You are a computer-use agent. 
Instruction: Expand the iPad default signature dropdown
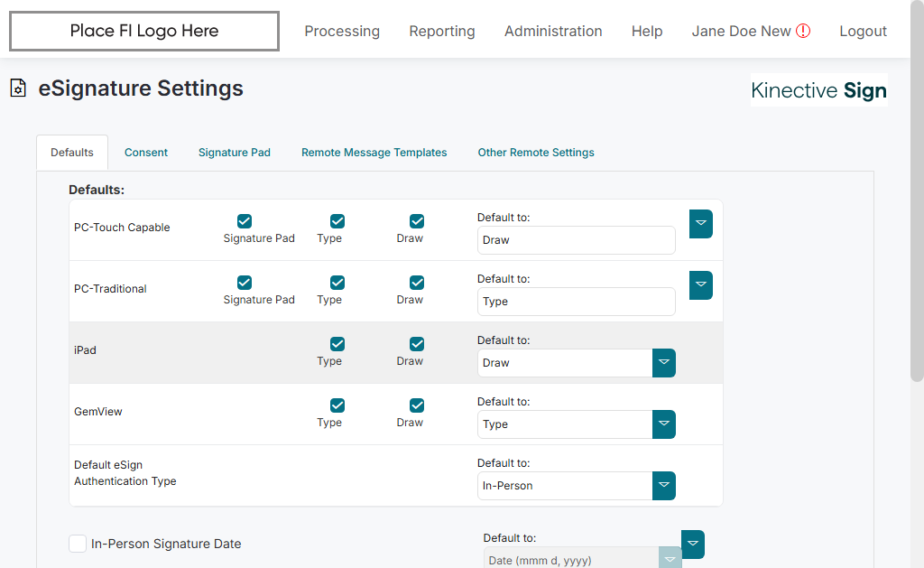click(663, 363)
